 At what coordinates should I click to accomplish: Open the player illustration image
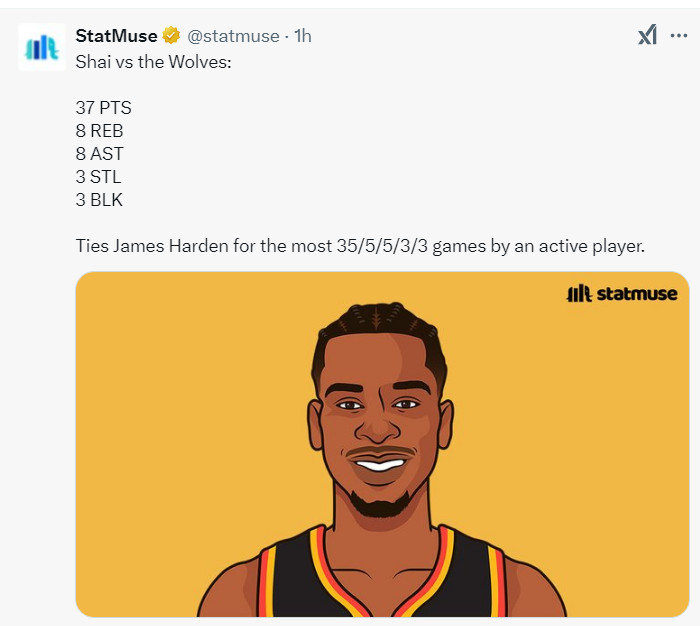382,444
